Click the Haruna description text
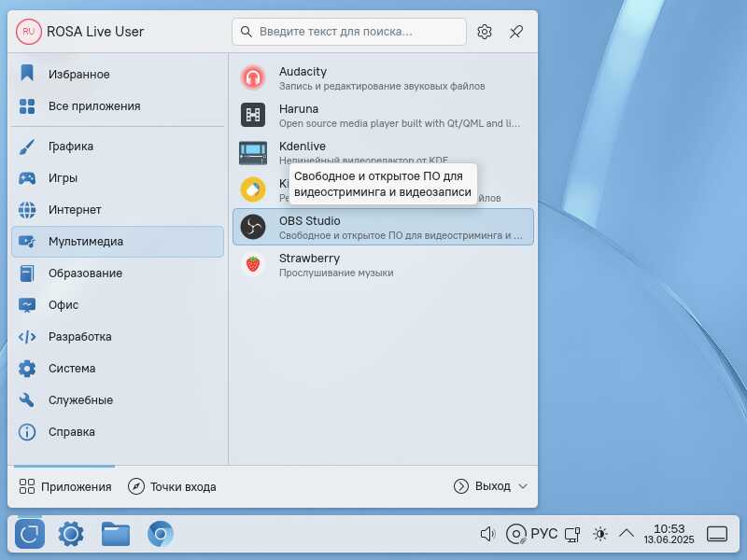Screen dimensions: 747x560 pyautogui.click(x=400, y=123)
